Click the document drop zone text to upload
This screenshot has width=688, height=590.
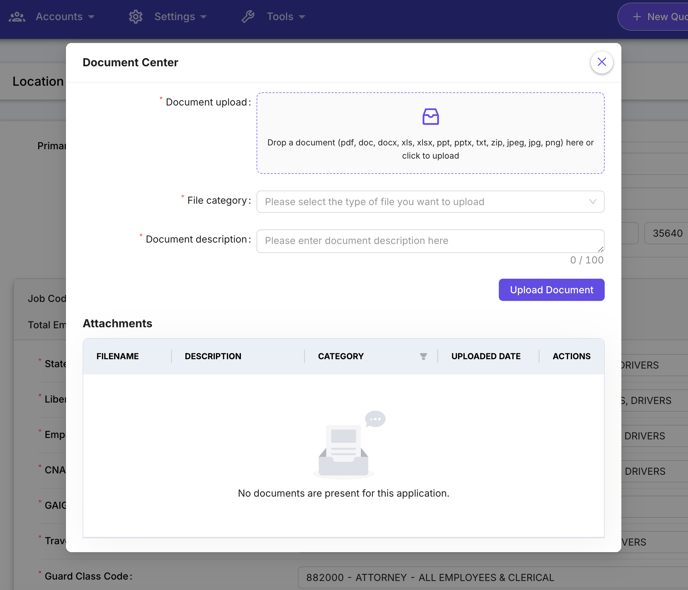[430, 149]
